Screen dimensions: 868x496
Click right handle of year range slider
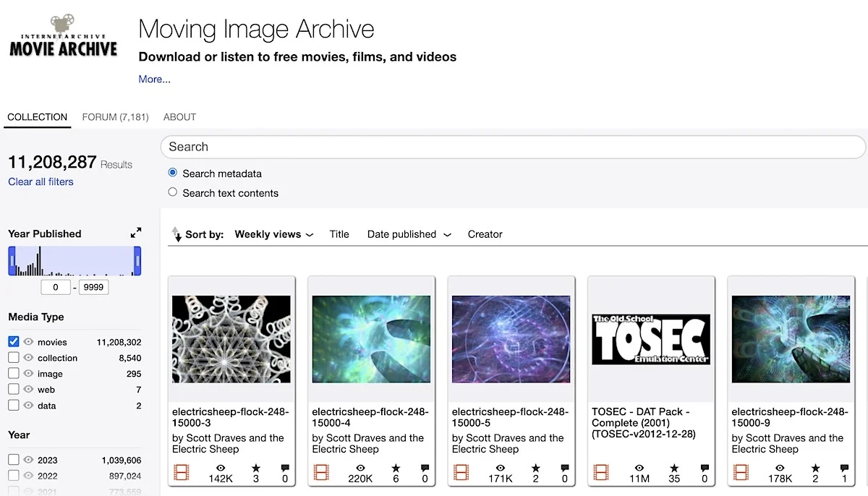[137, 261]
